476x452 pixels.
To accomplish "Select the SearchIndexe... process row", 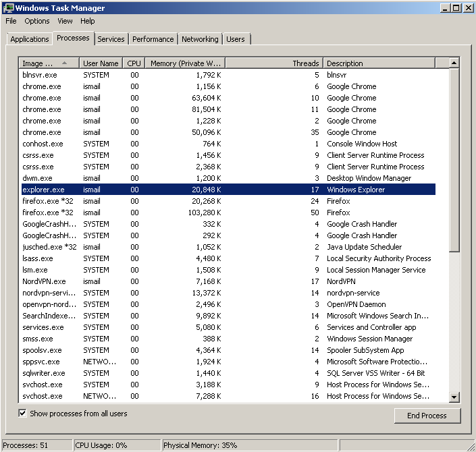I will tap(228, 316).
